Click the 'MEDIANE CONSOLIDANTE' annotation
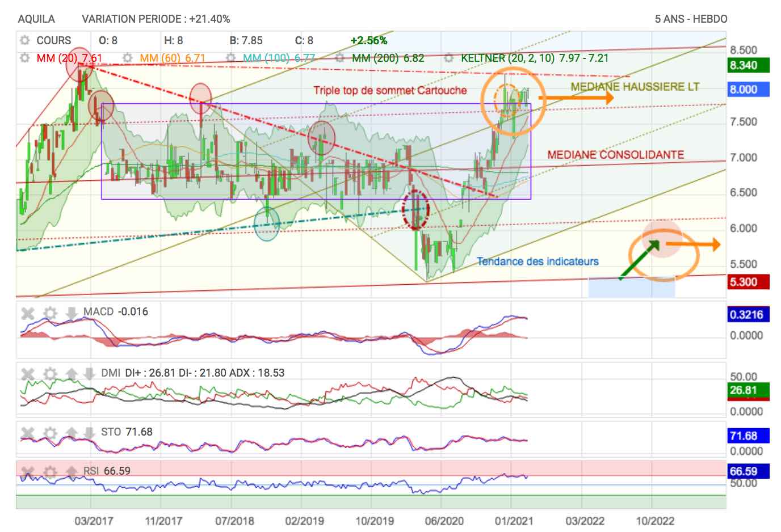Screen dimensions: 781x532 [x=616, y=154]
